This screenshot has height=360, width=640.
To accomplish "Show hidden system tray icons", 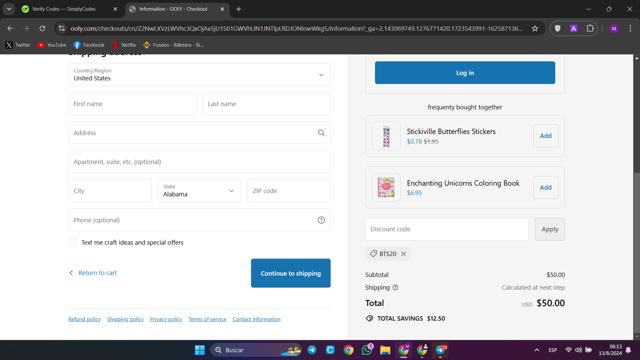I will [537, 350].
